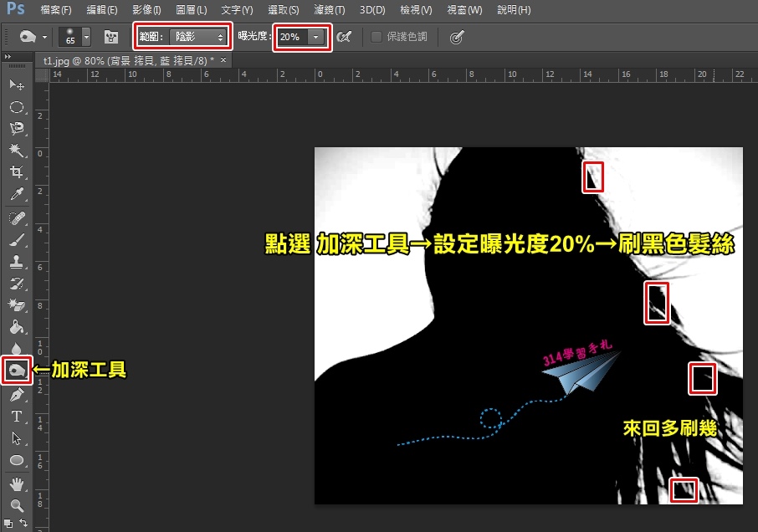Open the 範圍 陰影 range dropdown
Screen dimensions: 758x532
pos(198,37)
